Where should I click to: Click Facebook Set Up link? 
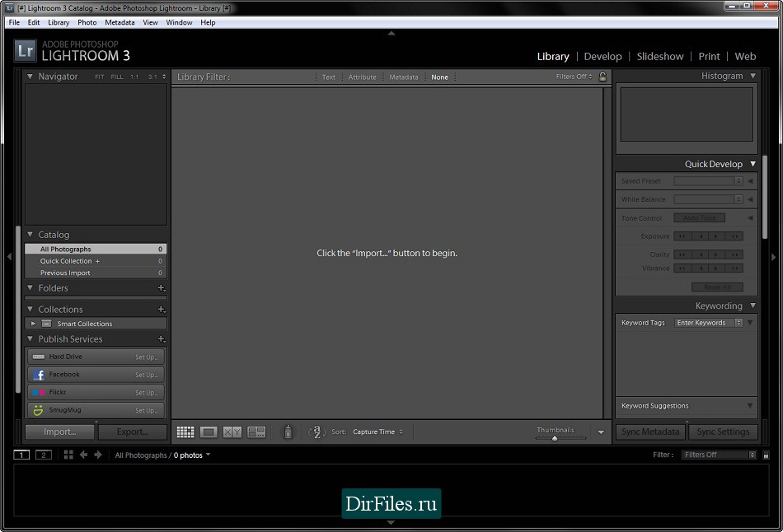pyautogui.click(x=147, y=375)
